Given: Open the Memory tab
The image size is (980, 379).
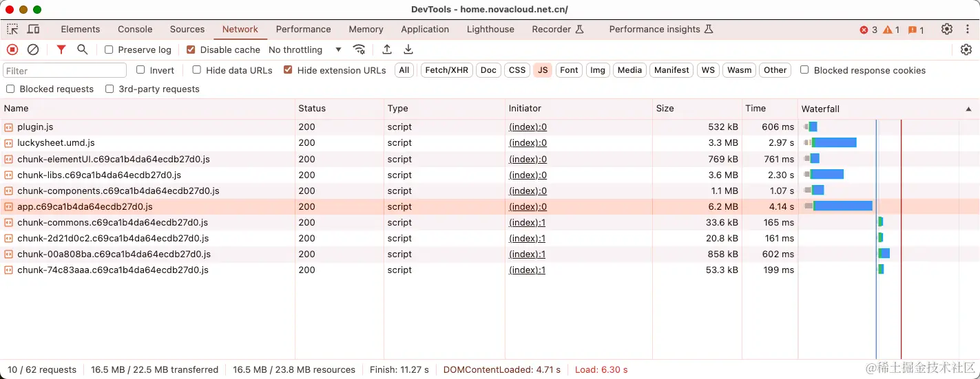Looking at the screenshot, I should [x=366, y=29].
